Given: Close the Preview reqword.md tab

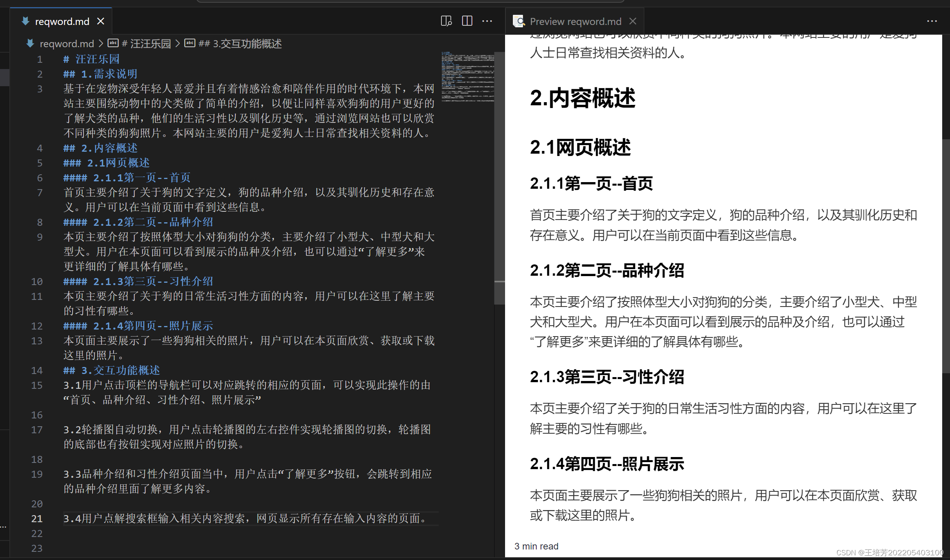Looking at the screenshot, I should click(633, 21).
